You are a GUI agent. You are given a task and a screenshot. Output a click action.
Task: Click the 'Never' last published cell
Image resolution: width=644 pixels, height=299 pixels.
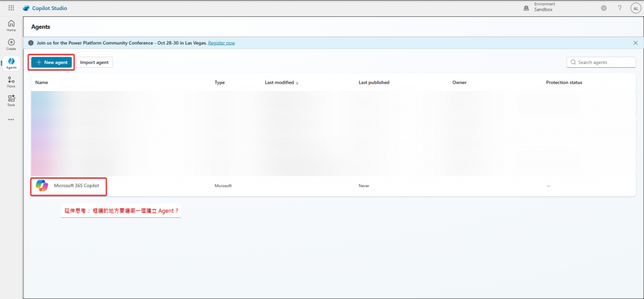tap(364, 186)
